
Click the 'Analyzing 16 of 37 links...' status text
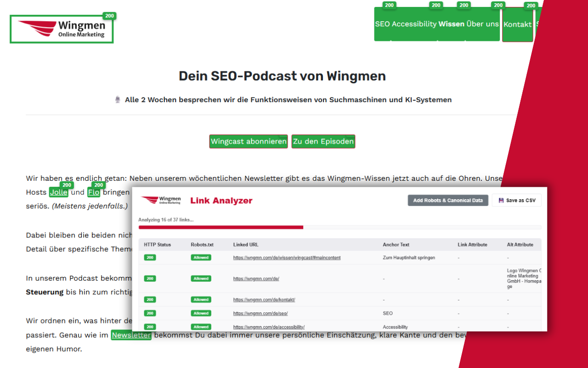pyautogui.click(x=166, y=220)
